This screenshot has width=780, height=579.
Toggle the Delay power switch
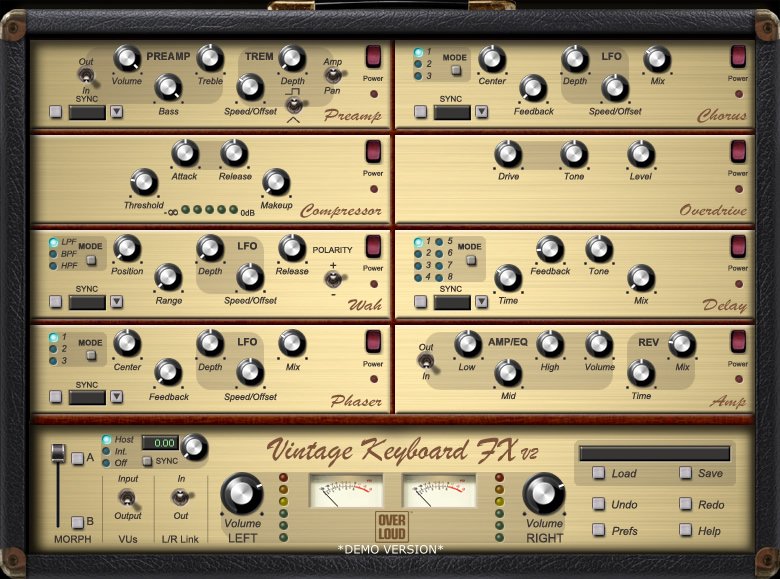pyautogui.click(x=738, y=246)
